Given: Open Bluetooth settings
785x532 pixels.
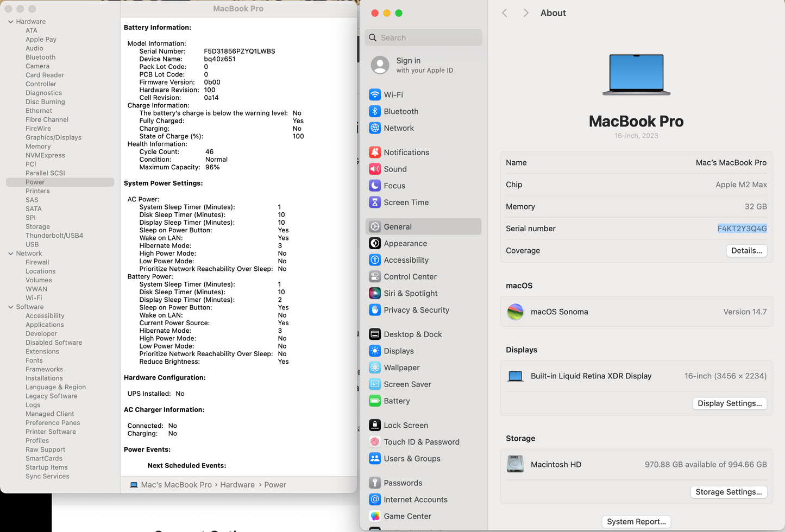Looking at the screenshot, I should coord(401,111).
